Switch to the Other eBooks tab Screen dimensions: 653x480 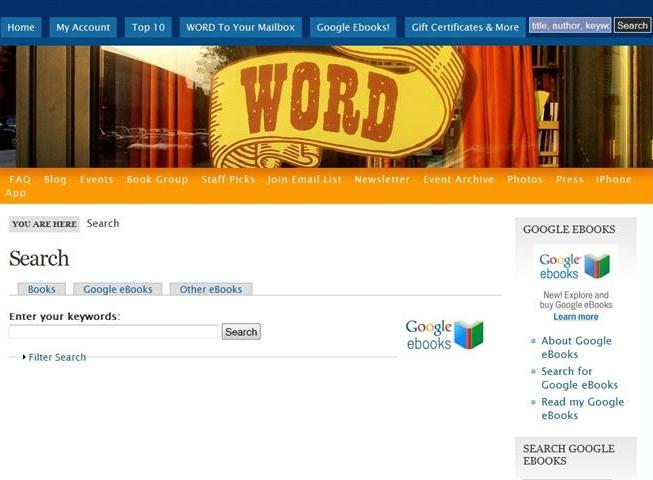coord(211,289)
